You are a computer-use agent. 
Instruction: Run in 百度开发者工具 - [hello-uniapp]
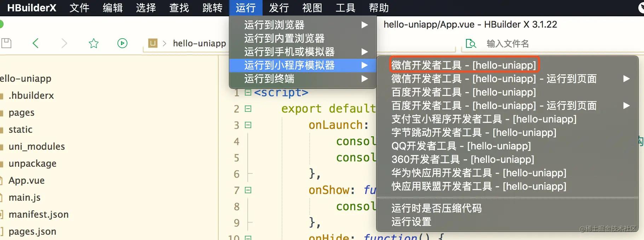[507, 92]
